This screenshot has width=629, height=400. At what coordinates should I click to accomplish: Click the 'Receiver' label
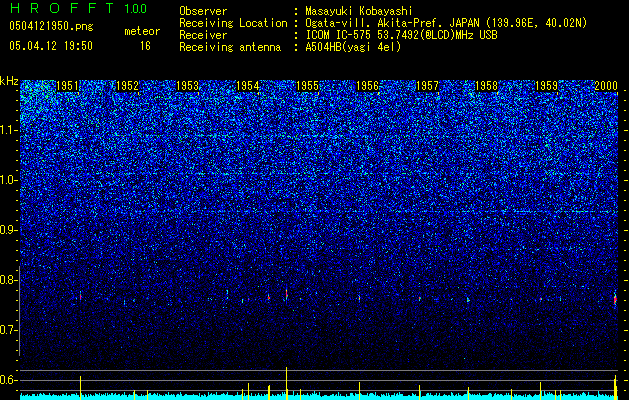coord(203,35)
